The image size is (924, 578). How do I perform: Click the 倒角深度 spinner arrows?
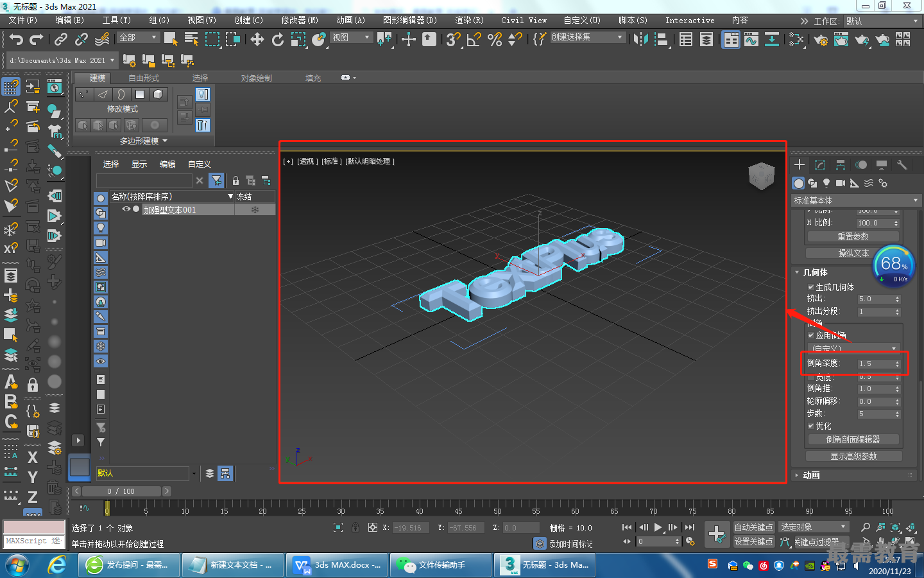[x=897, y=363]
